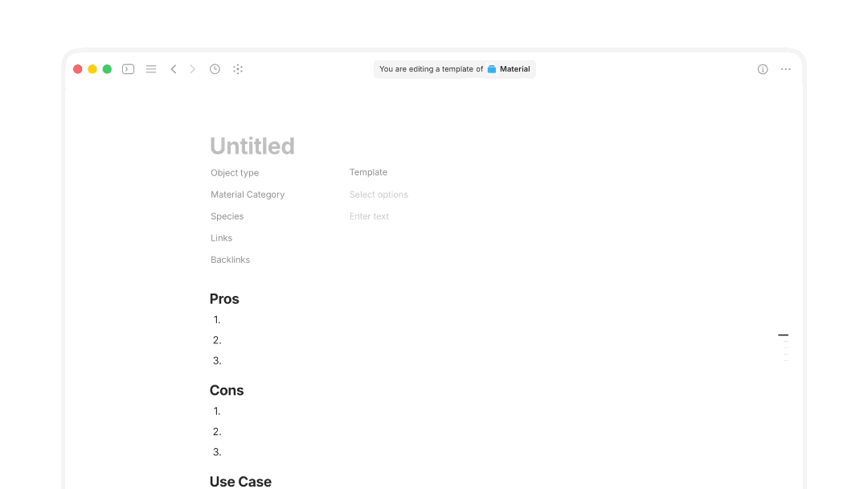Click the Species Enter text field
Image resolution: width=868 pixels, height=489 pixels.
(x=369, y=216)
